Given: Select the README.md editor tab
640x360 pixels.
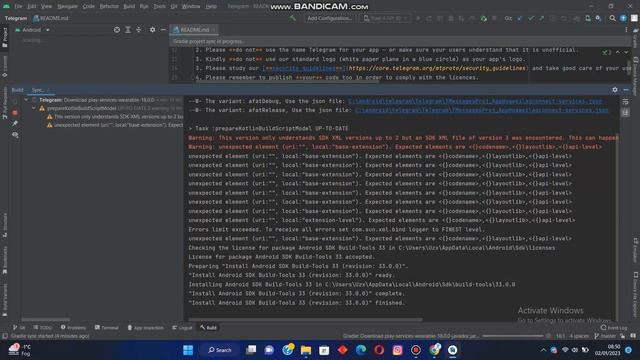Looking at the screenshot, I should point(195,30).
